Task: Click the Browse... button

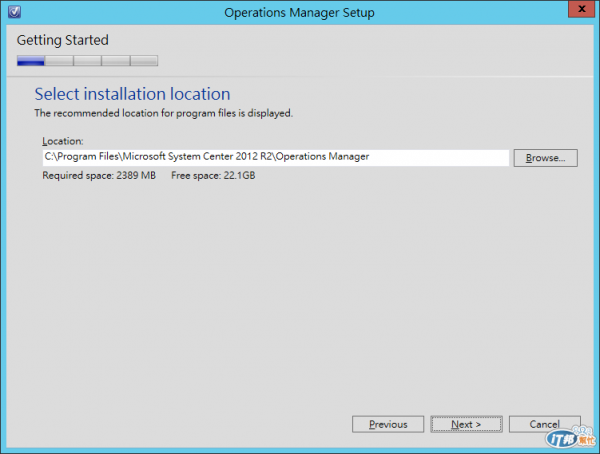Action: click(545, 158)
